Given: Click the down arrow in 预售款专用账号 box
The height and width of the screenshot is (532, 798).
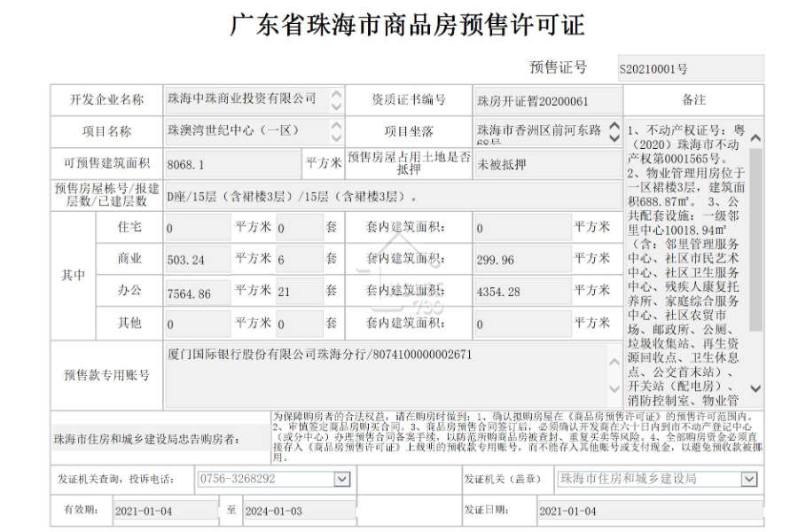Looking at the screenshot, I should tap(614, 388).
